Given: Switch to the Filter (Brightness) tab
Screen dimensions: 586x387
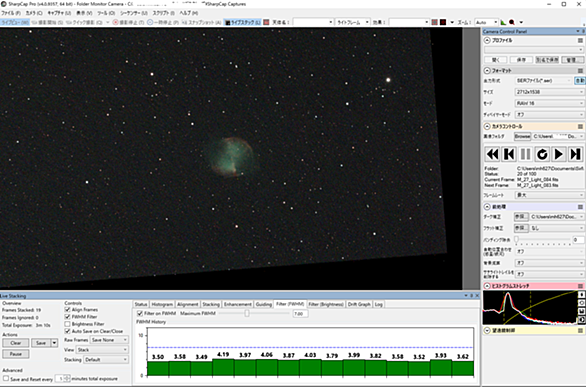Looking at the screenshot, I should 326,304.
